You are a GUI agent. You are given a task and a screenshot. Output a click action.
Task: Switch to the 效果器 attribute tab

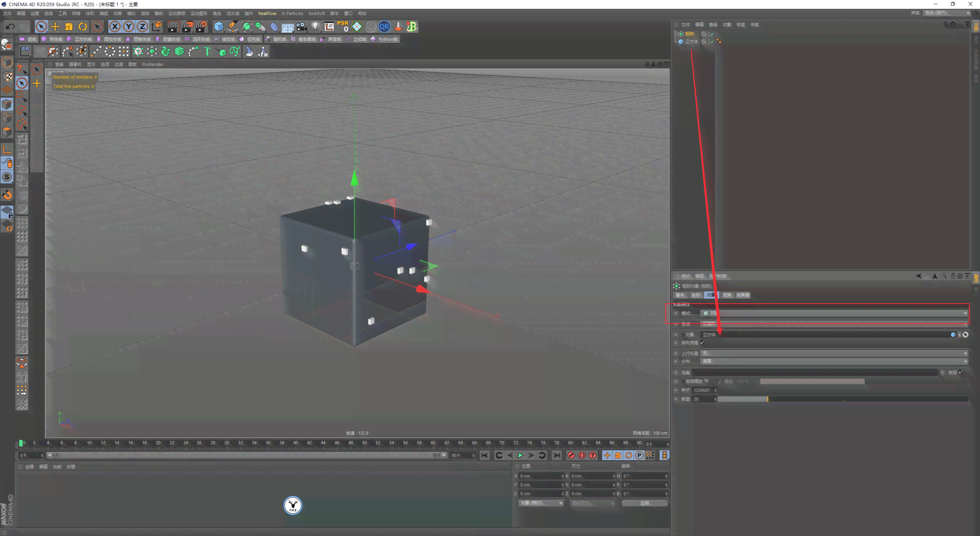tap(743, 295)
